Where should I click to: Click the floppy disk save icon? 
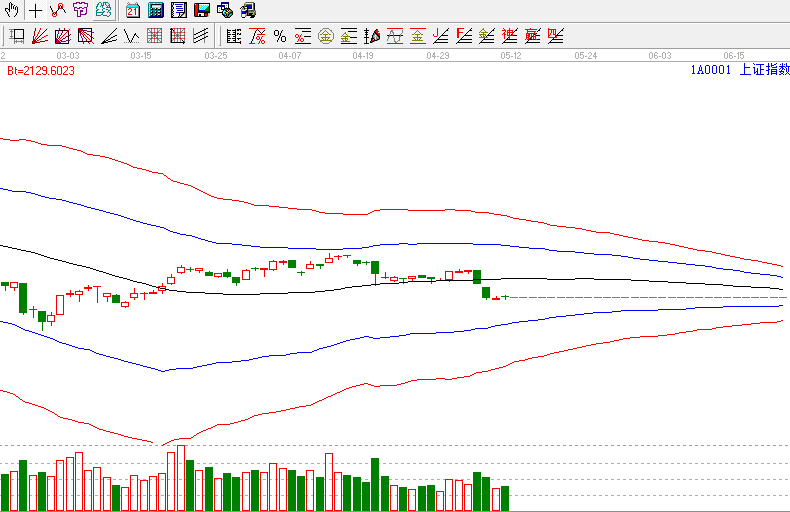pos(201,11)
